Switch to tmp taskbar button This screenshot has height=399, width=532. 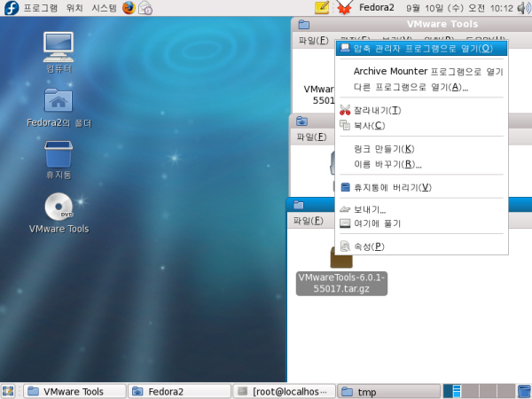pos(389,392)
